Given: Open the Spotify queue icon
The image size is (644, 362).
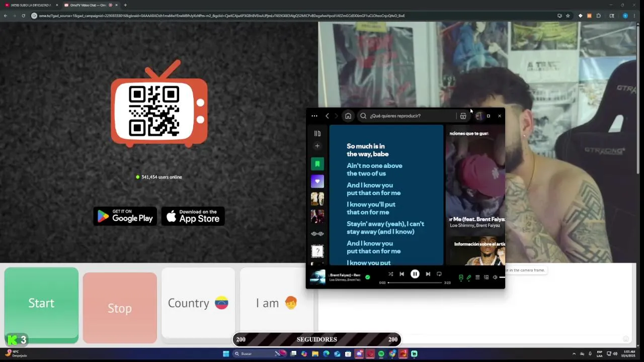Looking at the screenshot, I should [x=477, y=277].
